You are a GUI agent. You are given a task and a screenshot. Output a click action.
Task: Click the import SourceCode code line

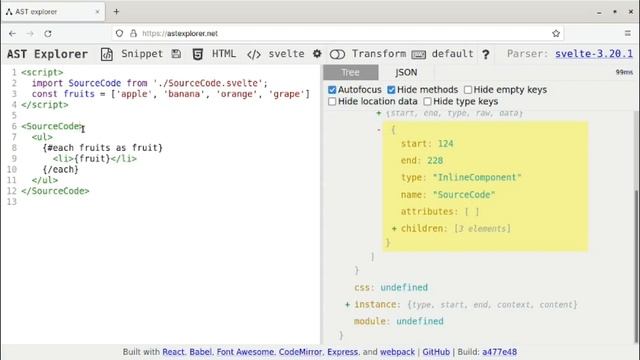coord(150,83)
